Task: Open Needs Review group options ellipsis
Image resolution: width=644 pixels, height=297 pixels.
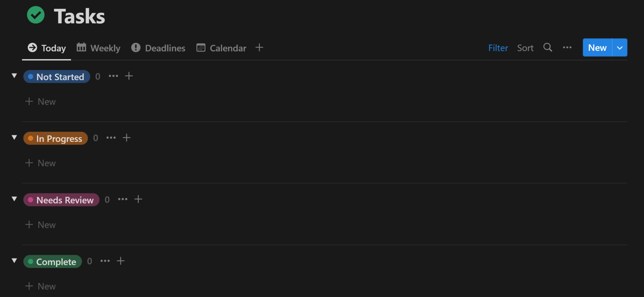Action: pos(123,199)
